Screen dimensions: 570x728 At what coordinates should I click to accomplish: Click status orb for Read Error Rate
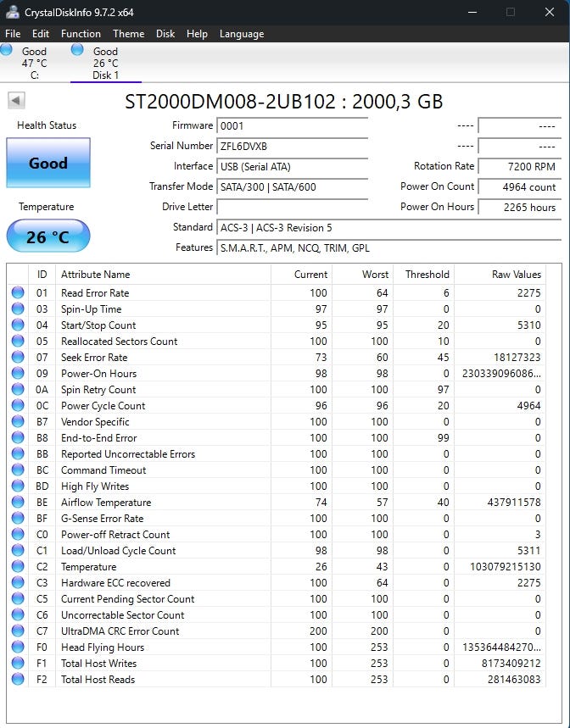tap(18, 292)
